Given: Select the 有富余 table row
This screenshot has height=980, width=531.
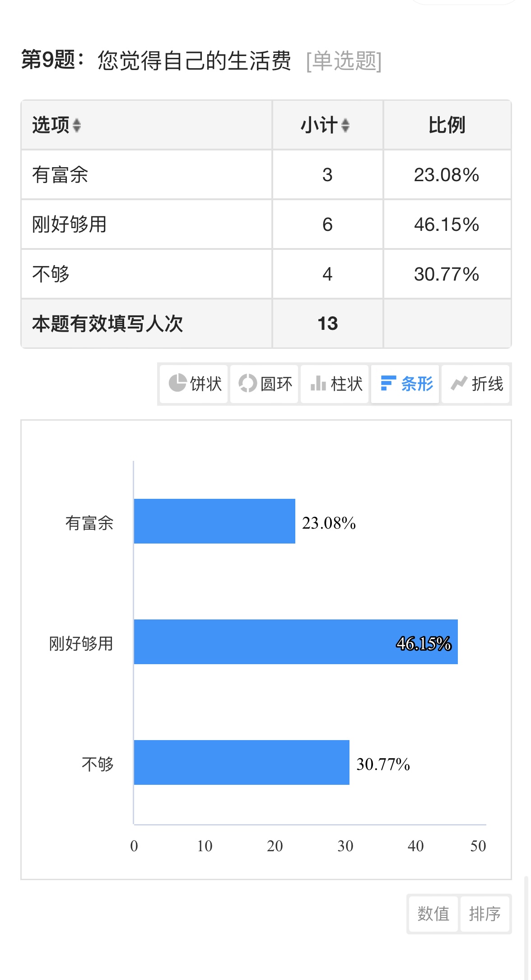Looking at the screenshot, I should point(266,175).
